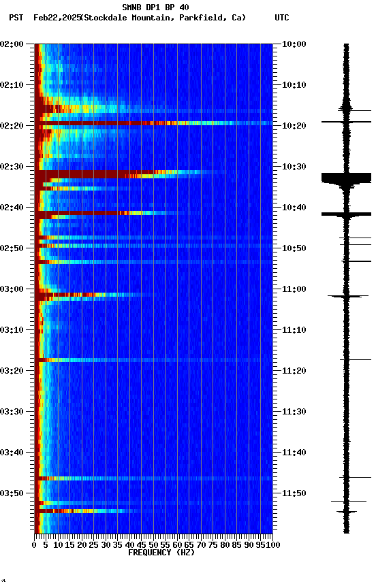Click the 11:10 UTC time label
The height and width of the screenshot is (588, 376).
[x=294, y=330]
